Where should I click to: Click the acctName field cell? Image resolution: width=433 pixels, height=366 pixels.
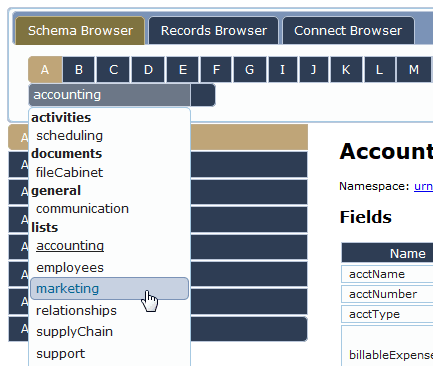pyautogui.click(x=387, y=274)
